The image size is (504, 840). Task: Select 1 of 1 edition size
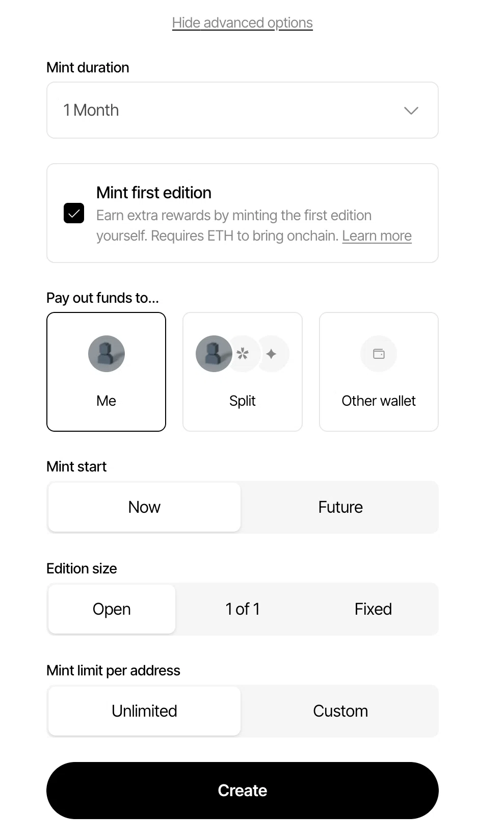[x=243, y=609]
